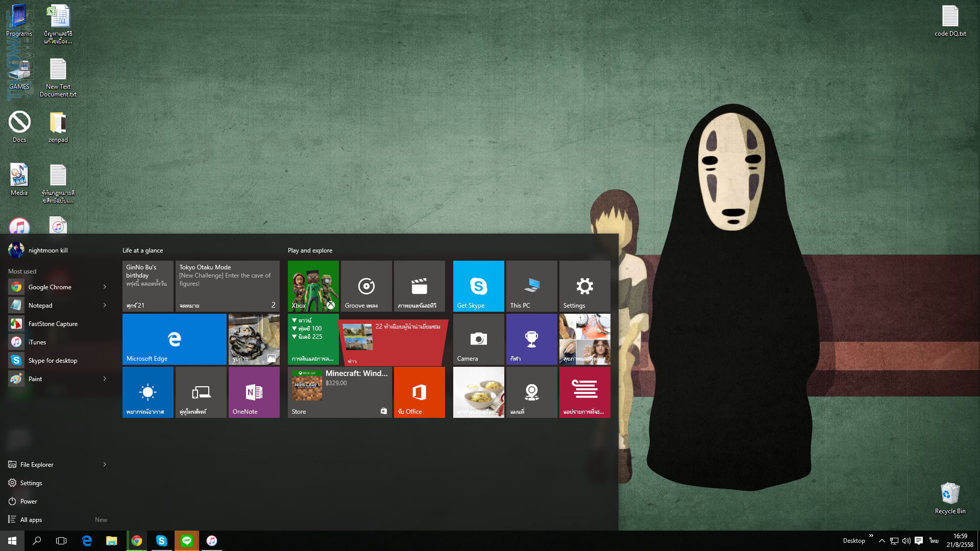The width and height of the screenshot is (980, 551).
Task: Open the Task View taskbar button
Action: [x=61, y=541]
